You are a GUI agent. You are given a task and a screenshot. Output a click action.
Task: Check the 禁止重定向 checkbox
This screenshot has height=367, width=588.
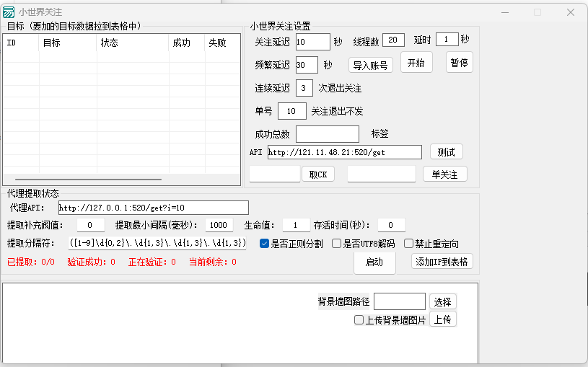click(409, 244)
